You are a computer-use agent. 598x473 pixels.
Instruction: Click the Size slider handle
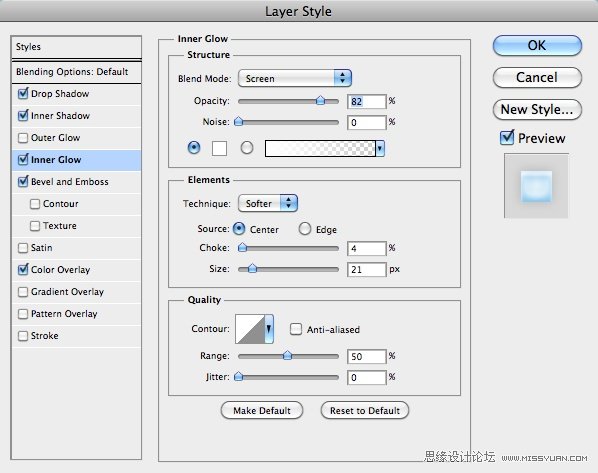click(x=252, y=269)
